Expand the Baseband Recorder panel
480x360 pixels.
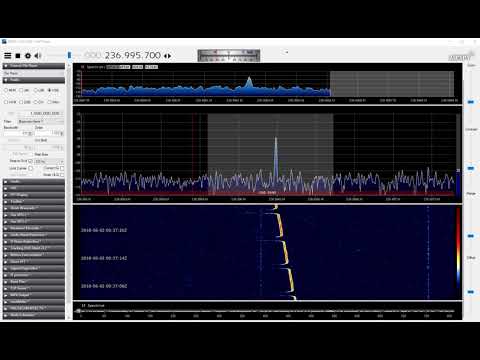tap(34, 228)
